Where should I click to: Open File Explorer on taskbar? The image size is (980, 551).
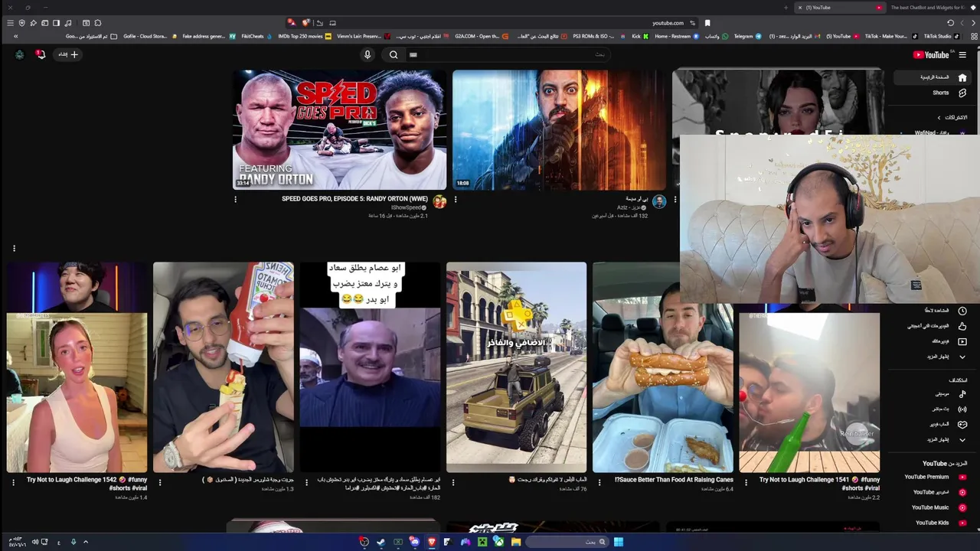[516, 542]
